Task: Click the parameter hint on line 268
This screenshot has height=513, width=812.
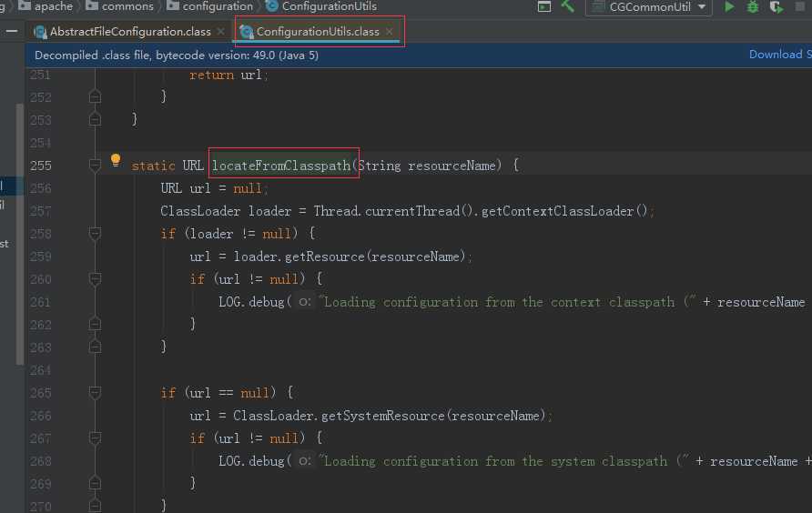Action: tap(304, 461)
